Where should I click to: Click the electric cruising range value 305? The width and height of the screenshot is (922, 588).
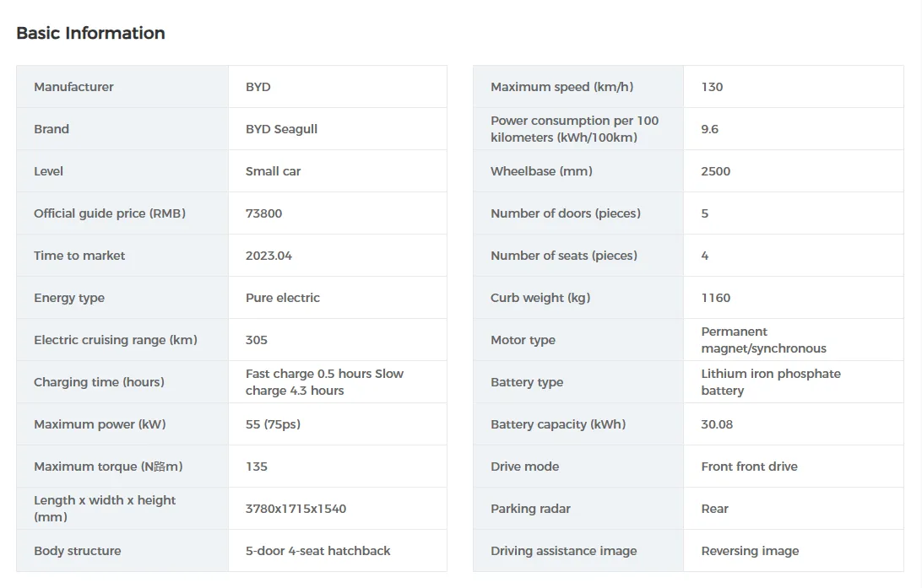coord(257,340)
